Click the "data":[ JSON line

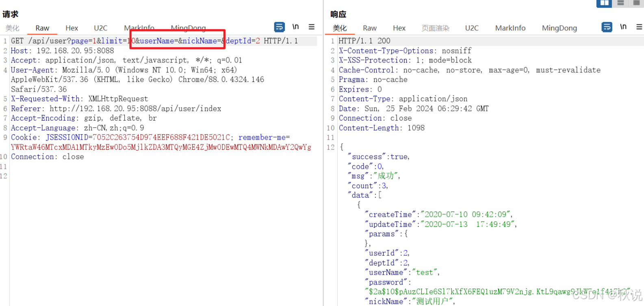364,195
